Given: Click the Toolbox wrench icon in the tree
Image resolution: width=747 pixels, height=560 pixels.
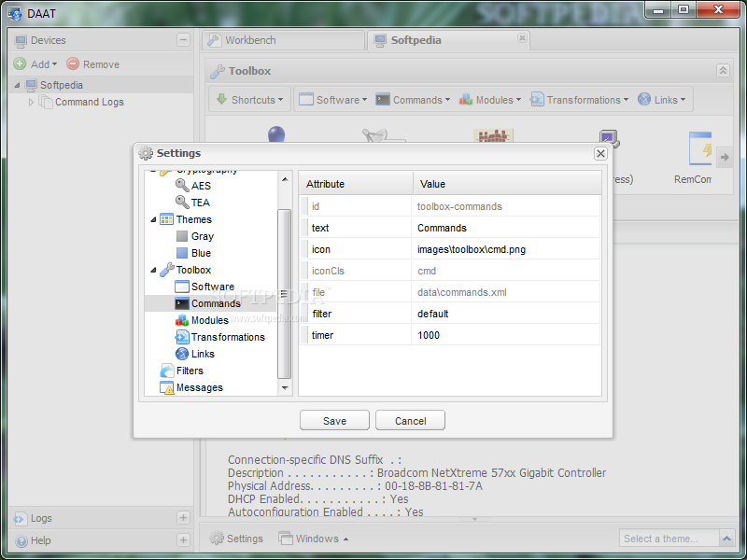Looking at the screenshot, I should click(166, 270).
